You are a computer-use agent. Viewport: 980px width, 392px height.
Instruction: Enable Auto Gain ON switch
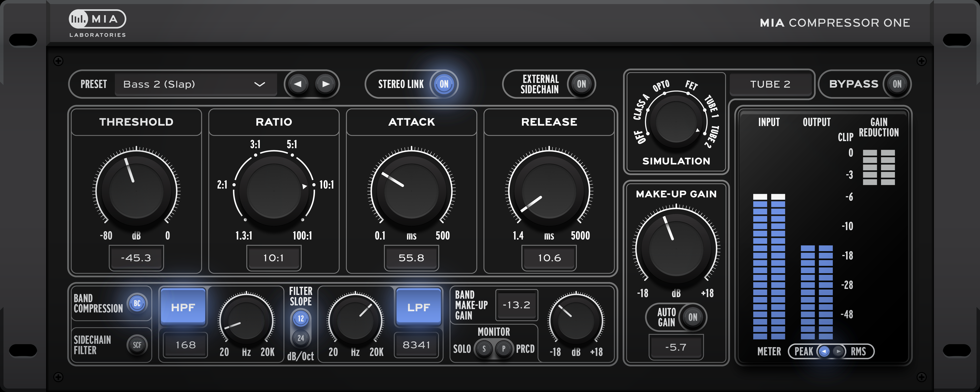[x=692, y=317]
